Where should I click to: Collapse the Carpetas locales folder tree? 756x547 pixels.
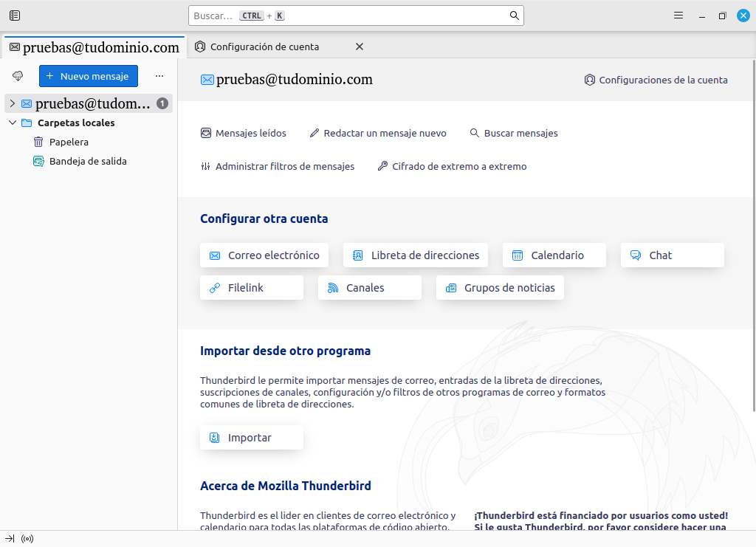(x=12, y=123)
